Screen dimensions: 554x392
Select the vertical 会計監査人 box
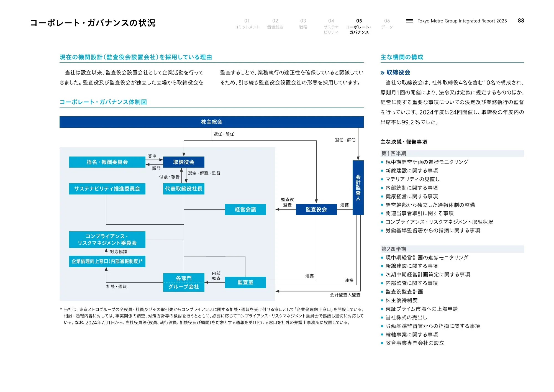(358, 188)
